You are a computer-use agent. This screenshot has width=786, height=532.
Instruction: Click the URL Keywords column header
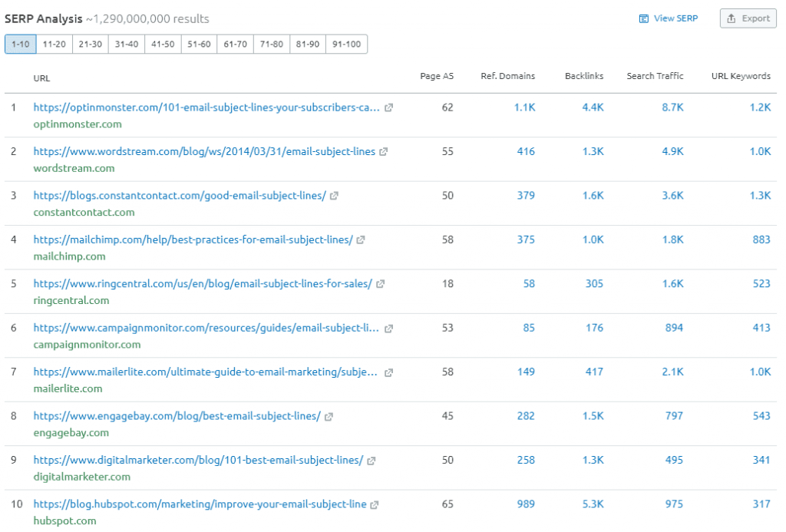[x=741, y=76]
